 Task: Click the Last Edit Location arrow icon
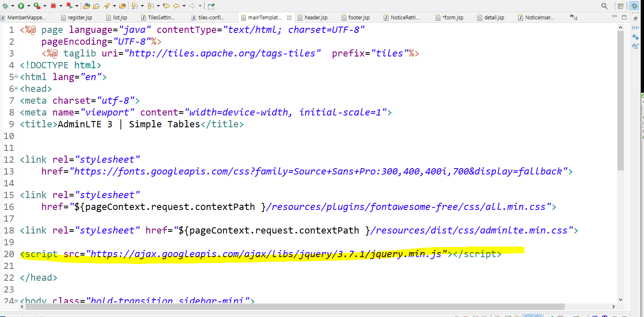(x=166, y=6)
